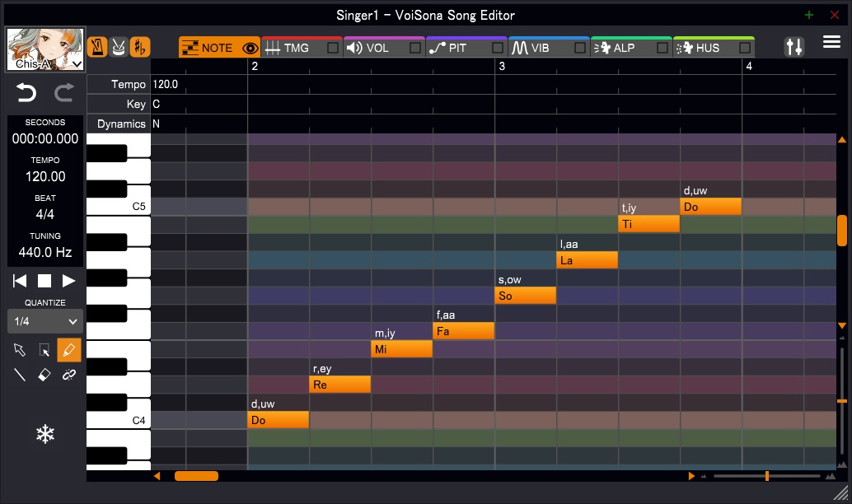Viewport: 852px width, 504px height.
Task: Click the tuning fork icon button
Action: (119, 47)
